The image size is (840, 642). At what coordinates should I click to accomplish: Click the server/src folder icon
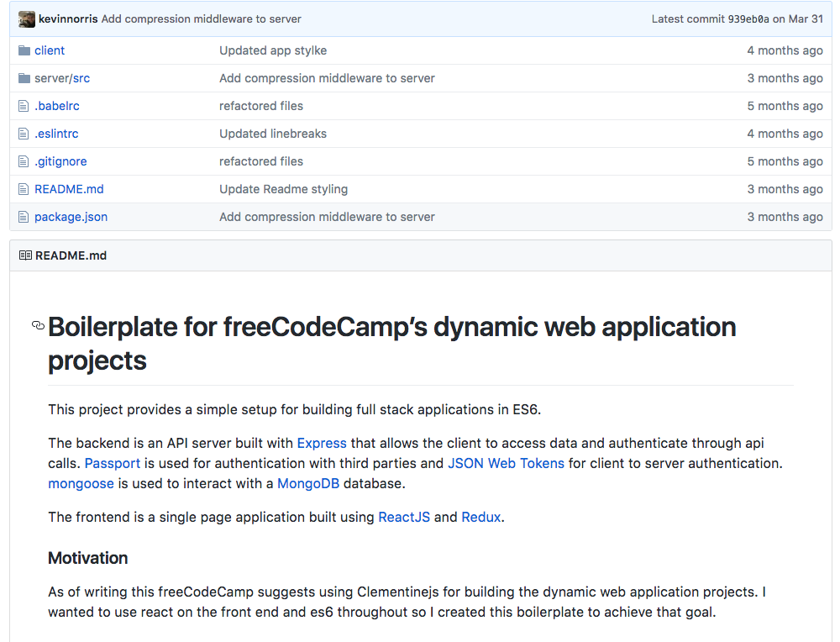[x=24, y=78]
